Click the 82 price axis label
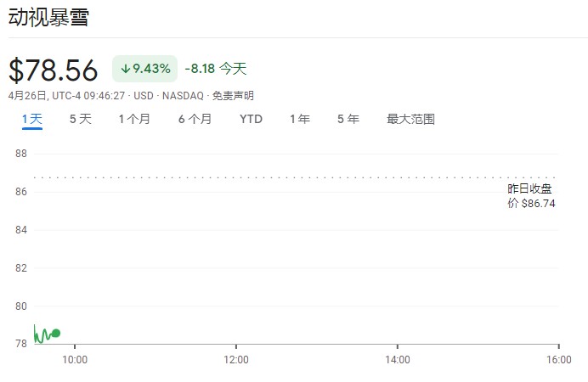The width and height of the screenshot is (588, 382). (x=21, y=268)
